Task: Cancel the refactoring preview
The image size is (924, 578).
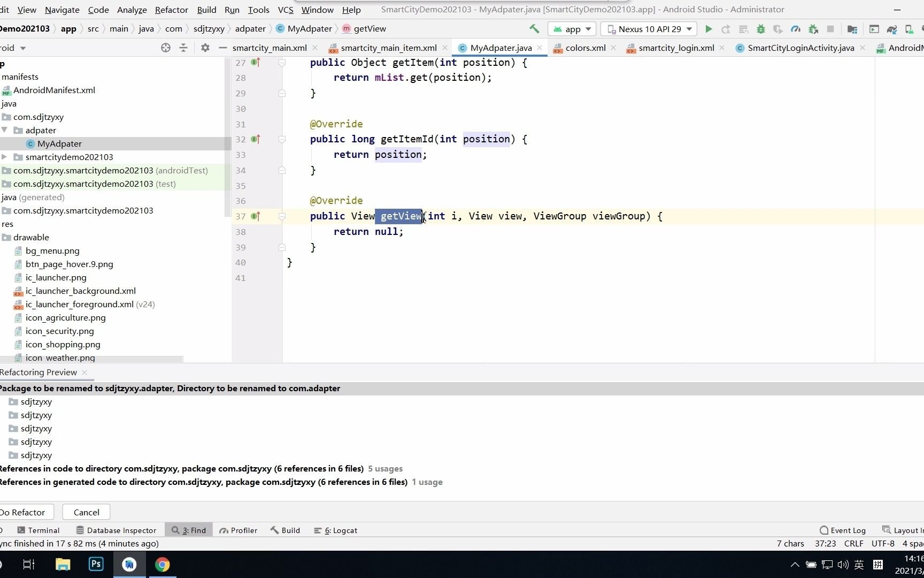Action: (x=86, y=512)
